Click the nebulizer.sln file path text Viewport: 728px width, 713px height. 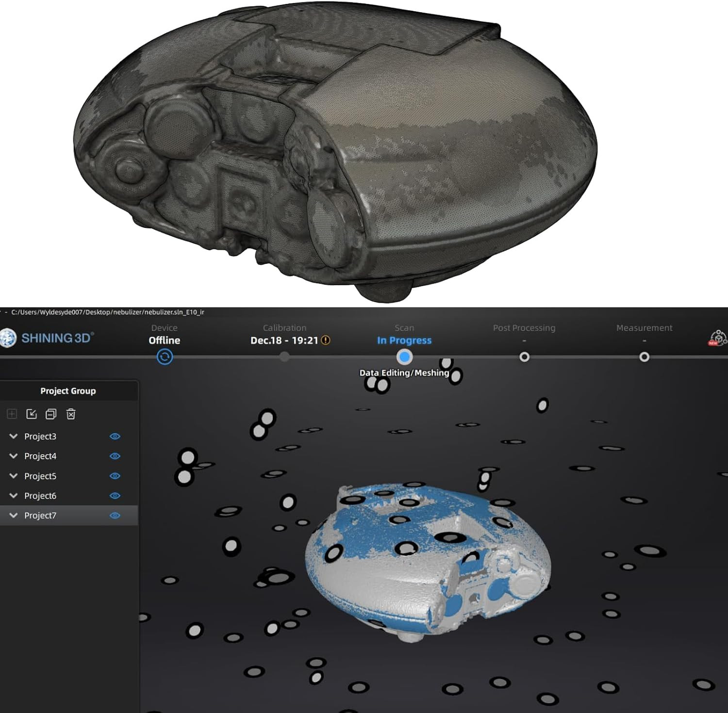click(108, 312)
